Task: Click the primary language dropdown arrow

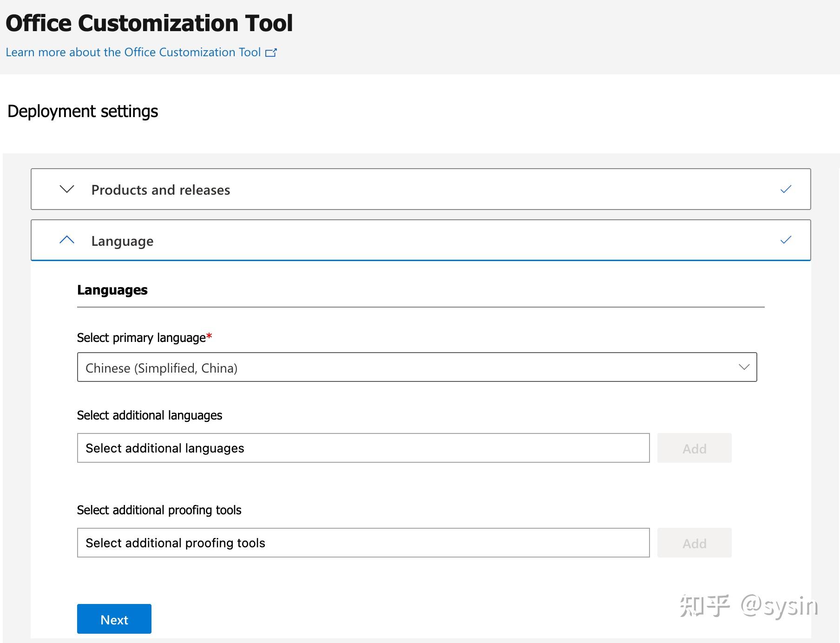Action: coord(744,367)
